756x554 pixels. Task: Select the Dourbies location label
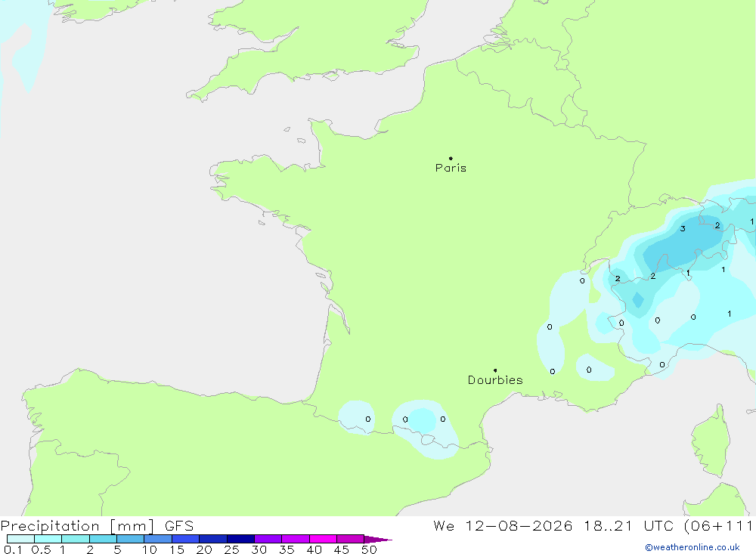click(495, 380)
